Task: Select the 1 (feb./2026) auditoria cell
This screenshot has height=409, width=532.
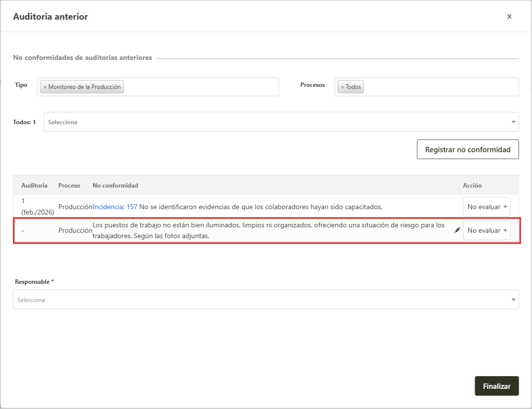Action: point(38,206)
